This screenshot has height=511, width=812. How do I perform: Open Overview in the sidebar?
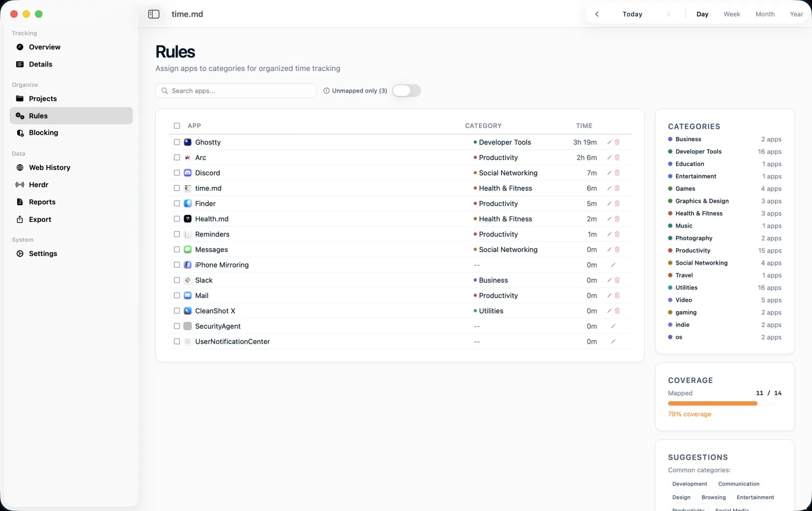[x=71, y=47]
